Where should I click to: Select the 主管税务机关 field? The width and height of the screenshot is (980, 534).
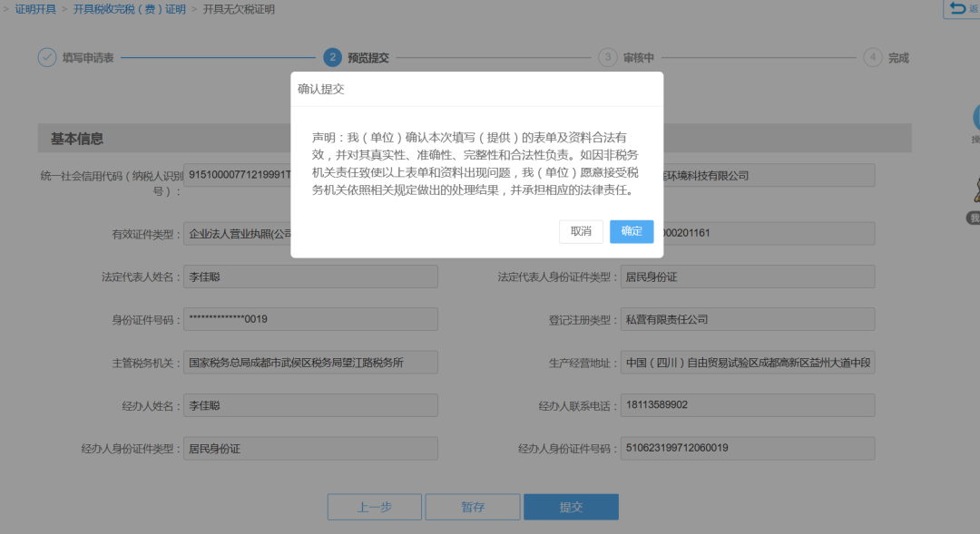coord(310,363)
